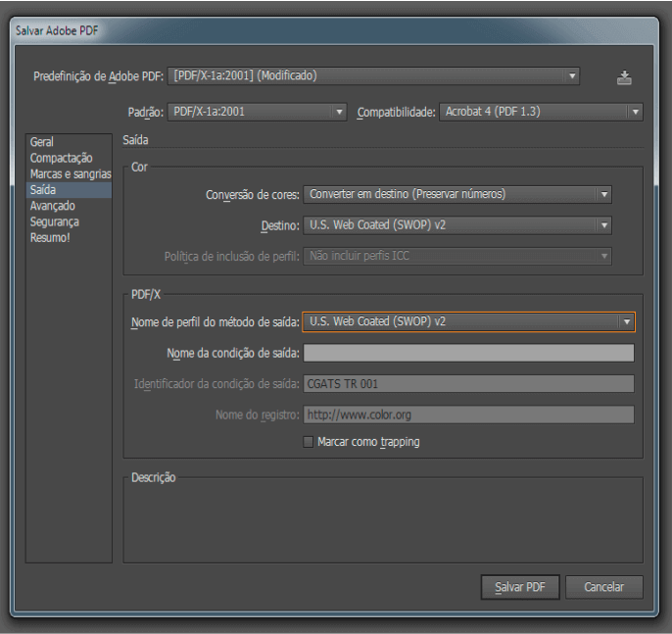
Task: Open the Compatibilidade dropdown
Action: pos(541,112)
